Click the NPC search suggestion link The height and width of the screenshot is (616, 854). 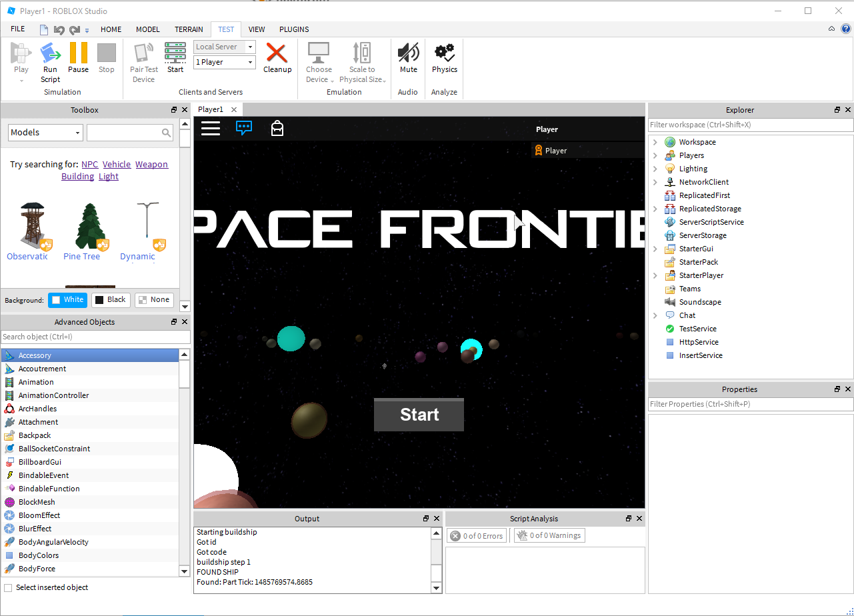89,165
